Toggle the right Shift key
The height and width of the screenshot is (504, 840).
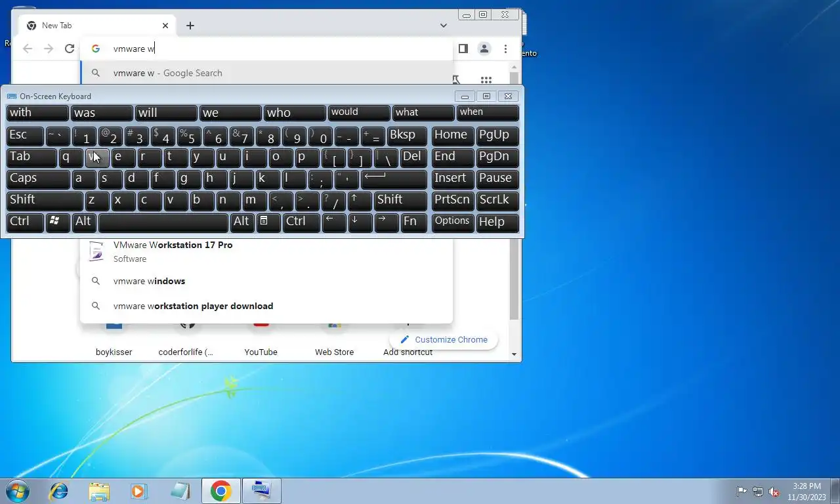(400, 201)
